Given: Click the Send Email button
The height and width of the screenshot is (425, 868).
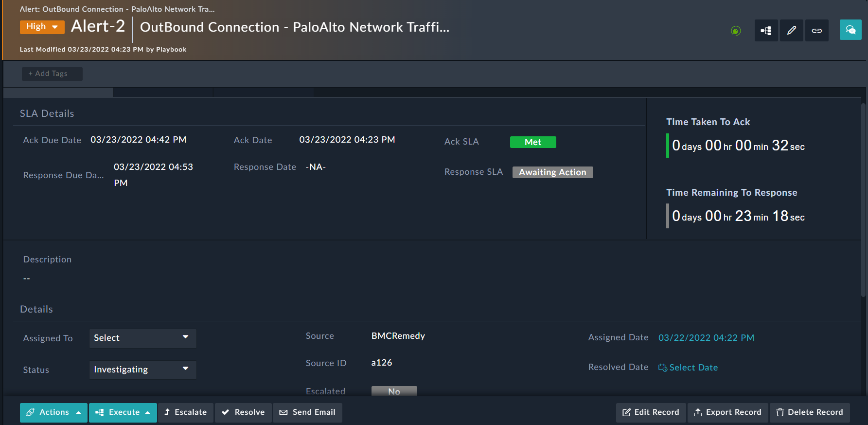Looking at the screenshot, I should [307, 412].
